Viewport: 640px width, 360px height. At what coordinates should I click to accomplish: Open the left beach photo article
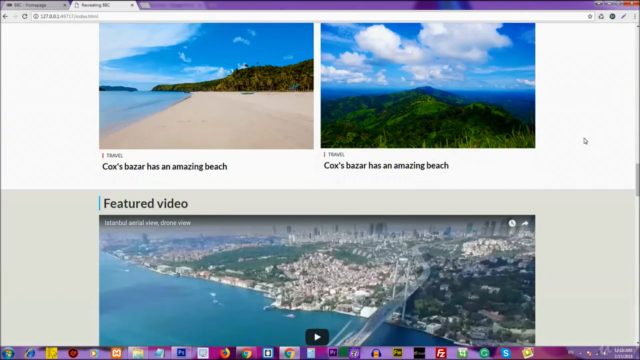206,86
